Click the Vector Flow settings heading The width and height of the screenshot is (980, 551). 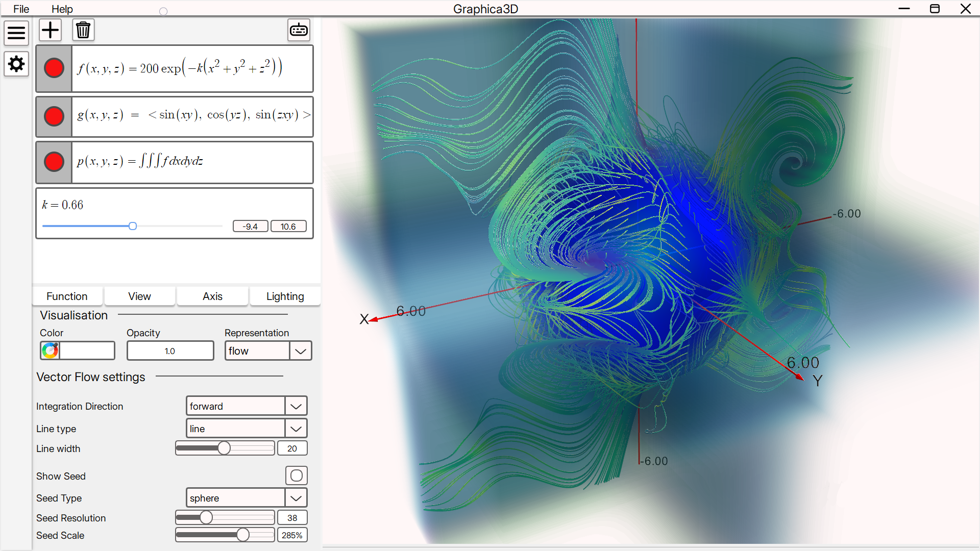tap(91, 377)
